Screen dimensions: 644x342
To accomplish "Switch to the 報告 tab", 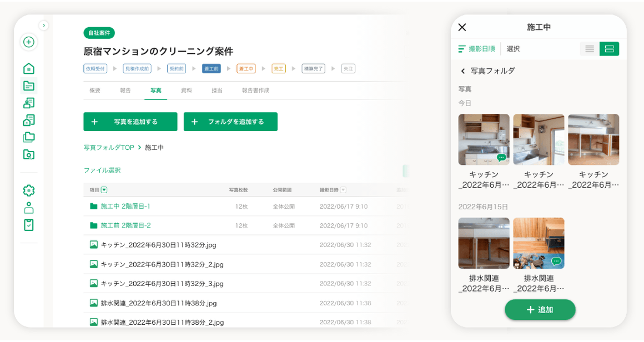I will click(x=125, y=90).
